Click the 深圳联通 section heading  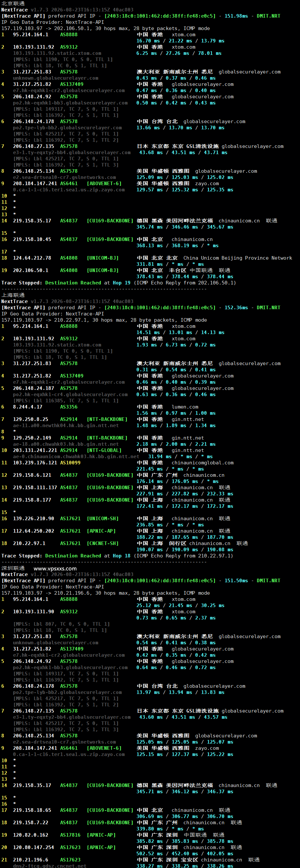click(13, 568)
